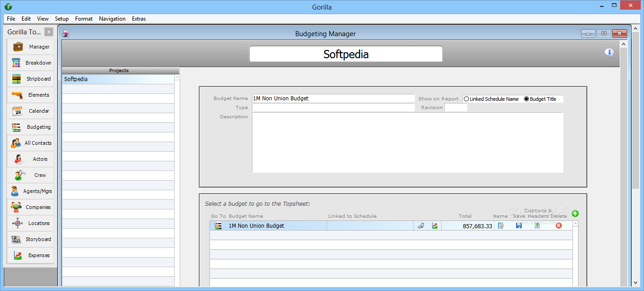The height and width of the screenshot is (291, 644).
Task: Open the Elements module
Action: coord(30,95)
